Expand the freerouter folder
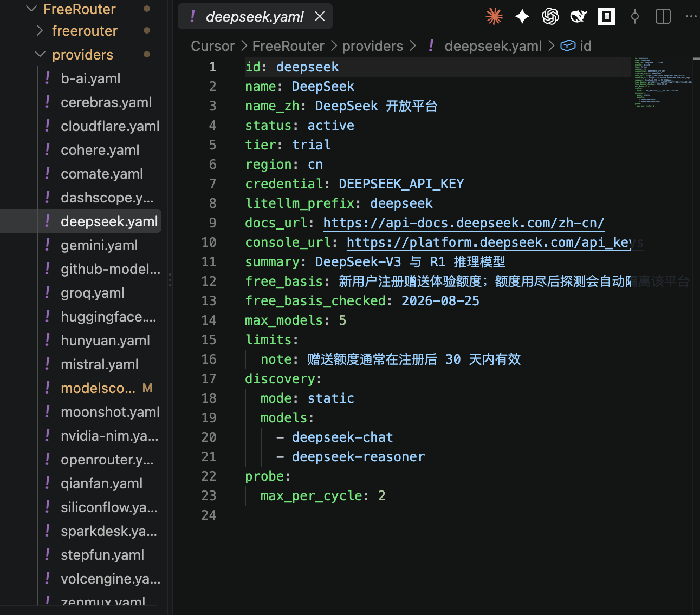700x615 pixels. (39, 31)
